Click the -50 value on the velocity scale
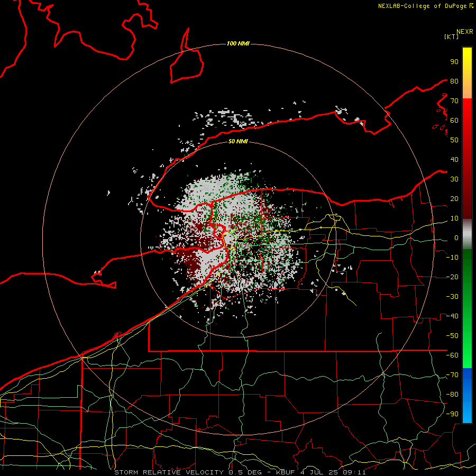Image resolution: width=476 pixels, height=476 pixels. (x=452, y=336)
